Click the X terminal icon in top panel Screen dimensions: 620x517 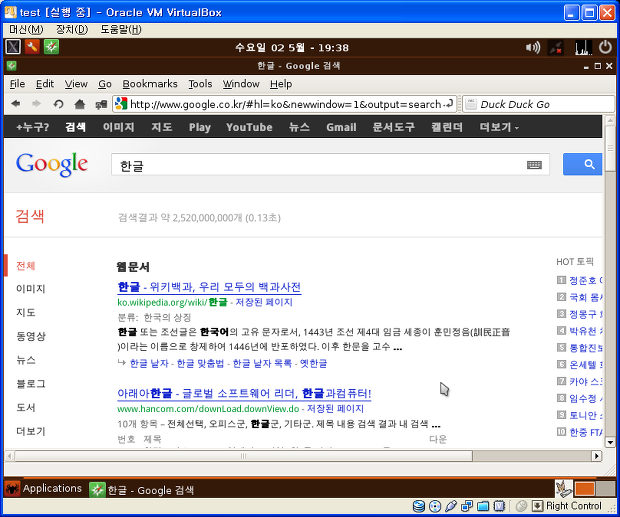(x=13, y=47)
